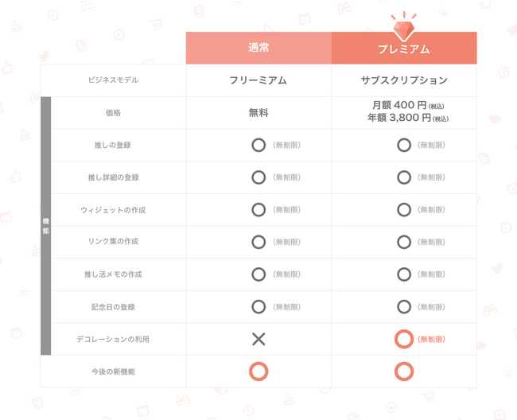Click the coral circle for 今後の新機能 under プレミアム
Screen dimensions: 517x420
pos(404,371)
